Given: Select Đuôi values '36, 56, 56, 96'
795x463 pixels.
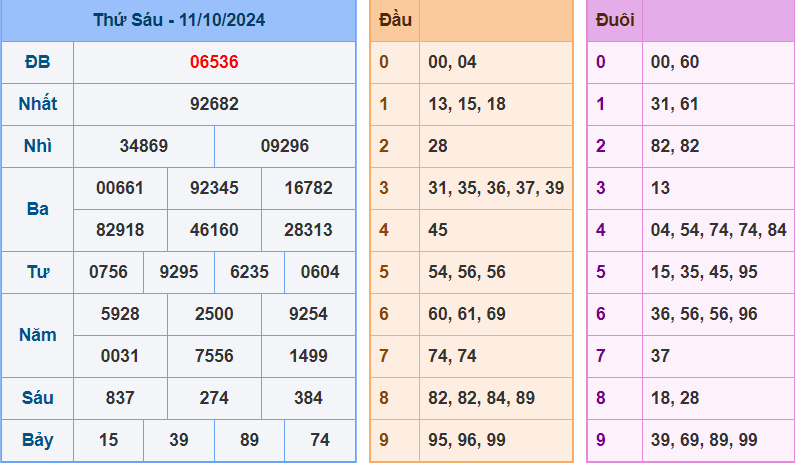Looking at the screenshot, I should click(704, 314).
